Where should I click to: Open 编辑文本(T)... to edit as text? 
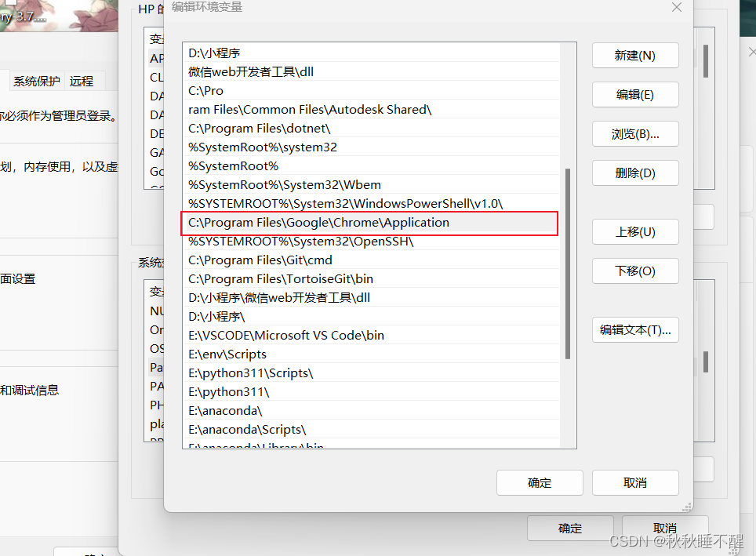click(635, 329)
